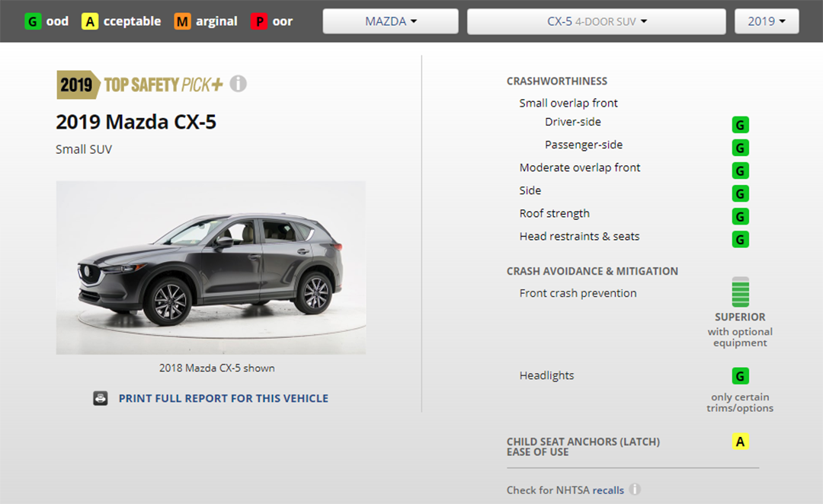Click the info icon next to NHTSA recalls
Image resolution: width=823 pixels, height=504 pixels.
[635, 490]
